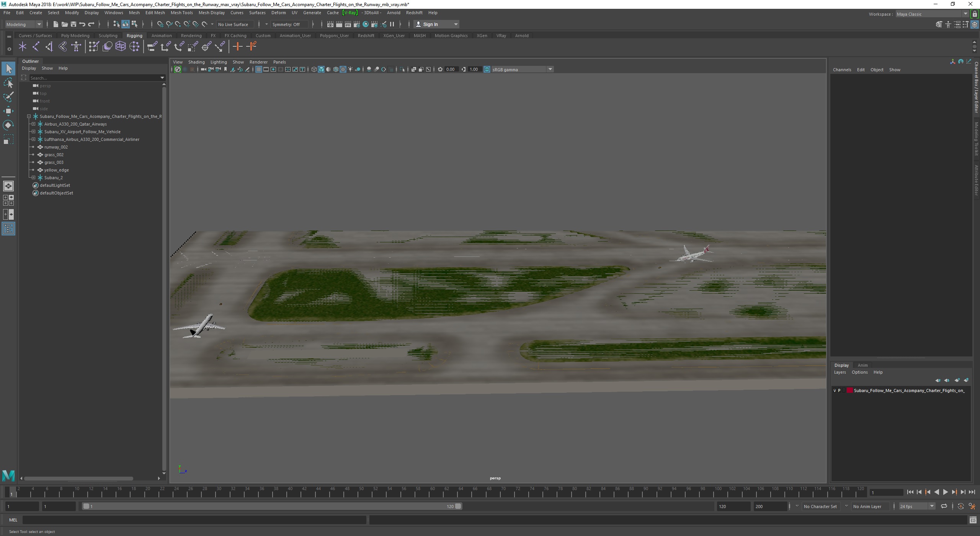Toggle Textured display in viewport

click(x=343, y=69)
